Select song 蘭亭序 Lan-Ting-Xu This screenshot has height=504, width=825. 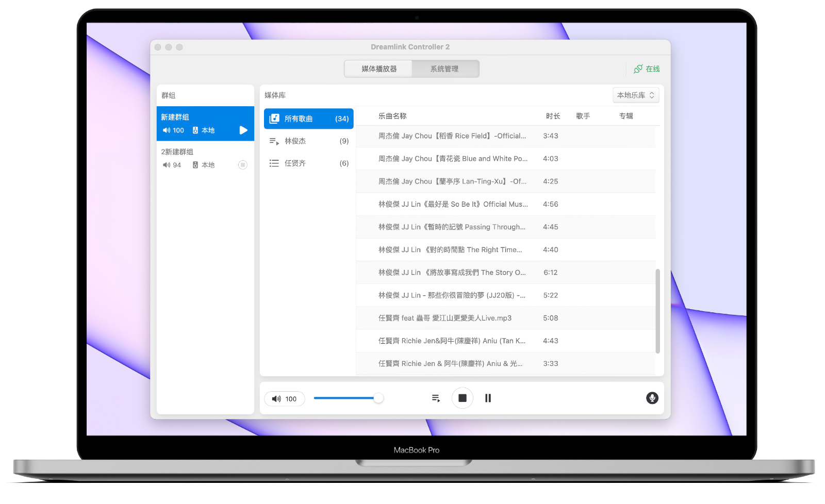point(505,181)
